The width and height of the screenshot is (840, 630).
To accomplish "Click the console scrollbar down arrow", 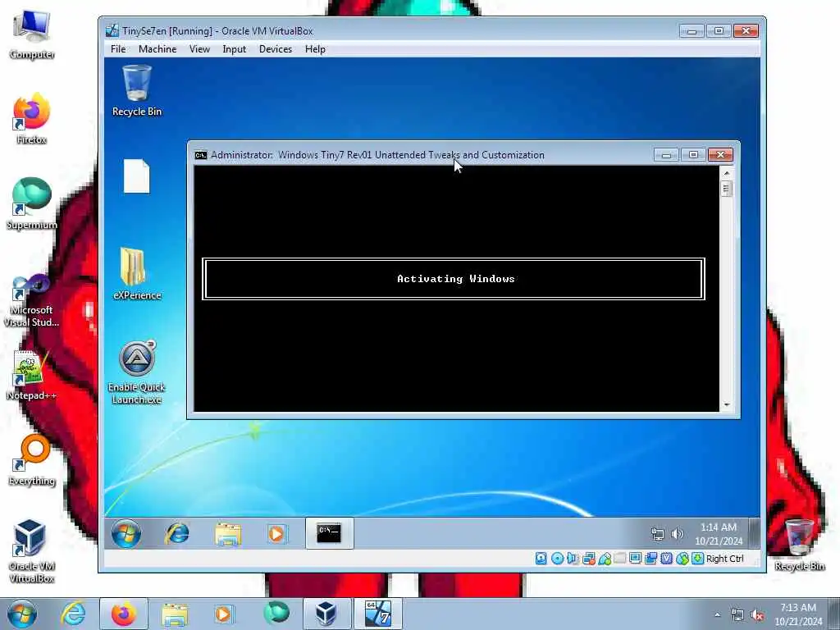I will 727,405.
